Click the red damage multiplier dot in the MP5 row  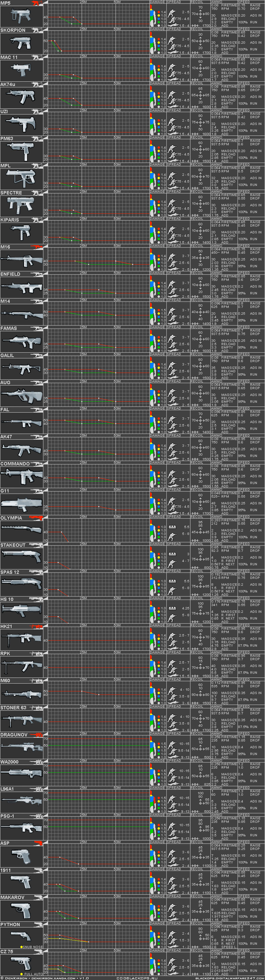(x=159, y=12)
